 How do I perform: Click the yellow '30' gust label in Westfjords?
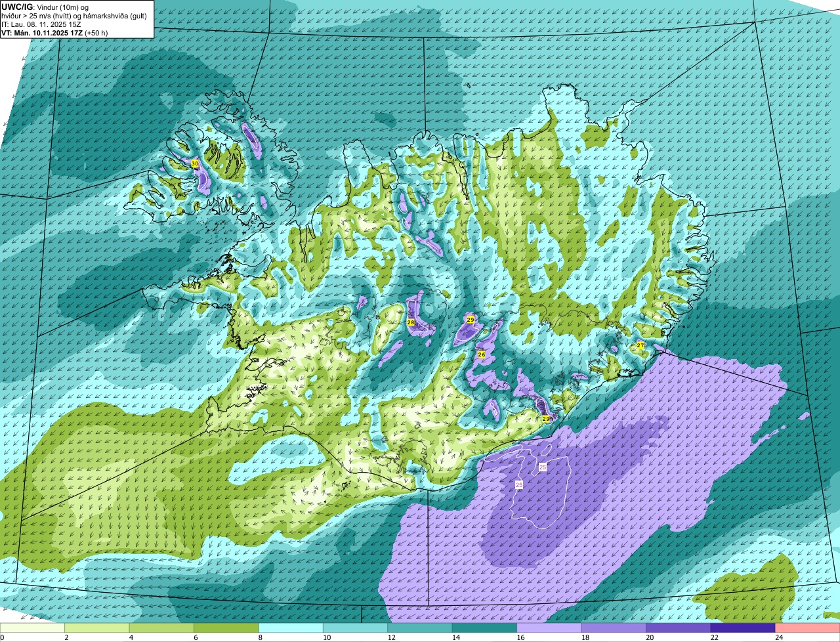pos(195,163)
